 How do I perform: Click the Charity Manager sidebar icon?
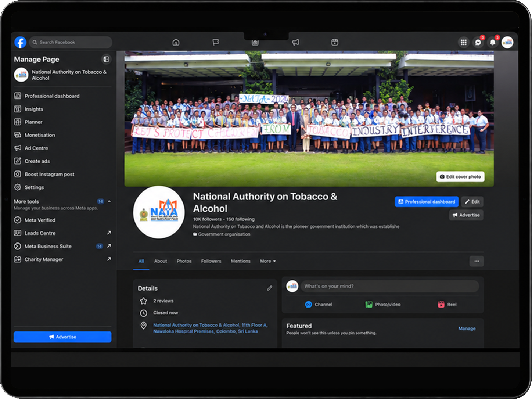click(x=18, y=259)
